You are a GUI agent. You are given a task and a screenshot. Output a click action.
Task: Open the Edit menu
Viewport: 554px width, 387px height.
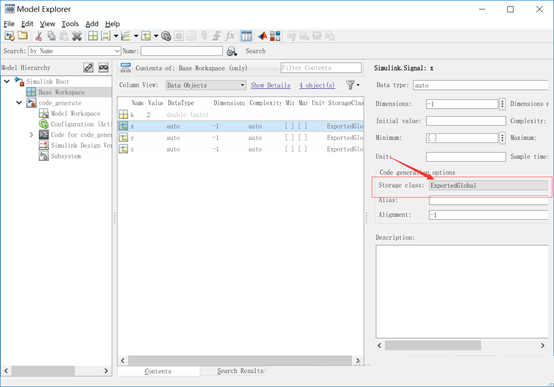[x=27, y=24]
